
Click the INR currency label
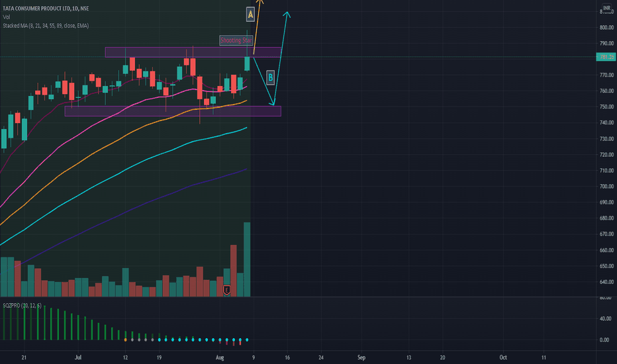pyautogui.click(x=607, y=8)
